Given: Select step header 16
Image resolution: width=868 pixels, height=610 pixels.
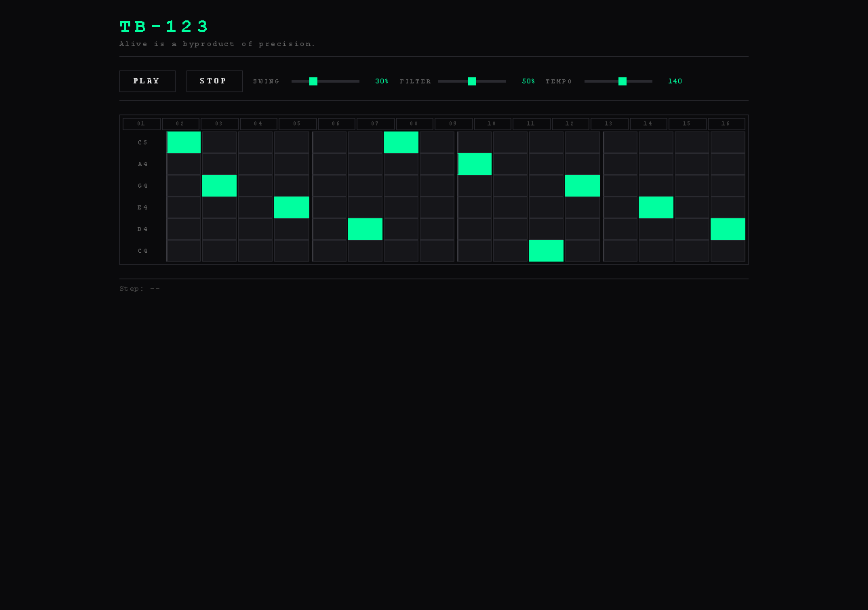Looking at the screenshot, I should [x=726, y=124].
